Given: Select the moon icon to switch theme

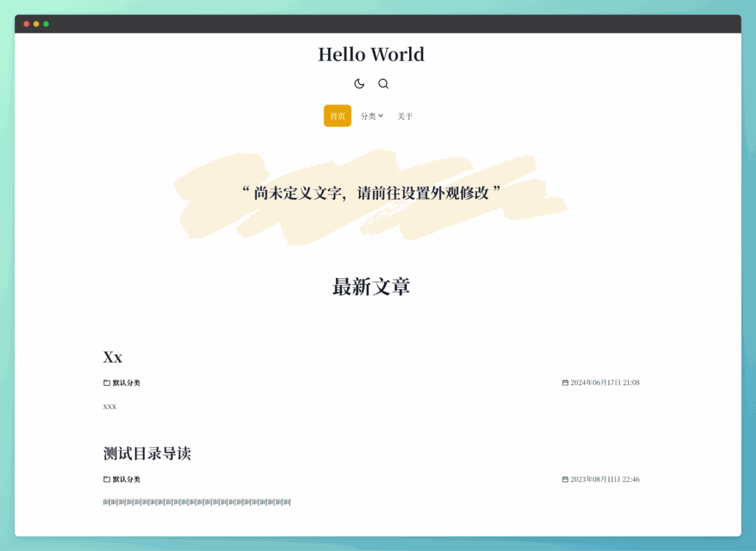Looking at the screenshot, I should pos(360,83).
